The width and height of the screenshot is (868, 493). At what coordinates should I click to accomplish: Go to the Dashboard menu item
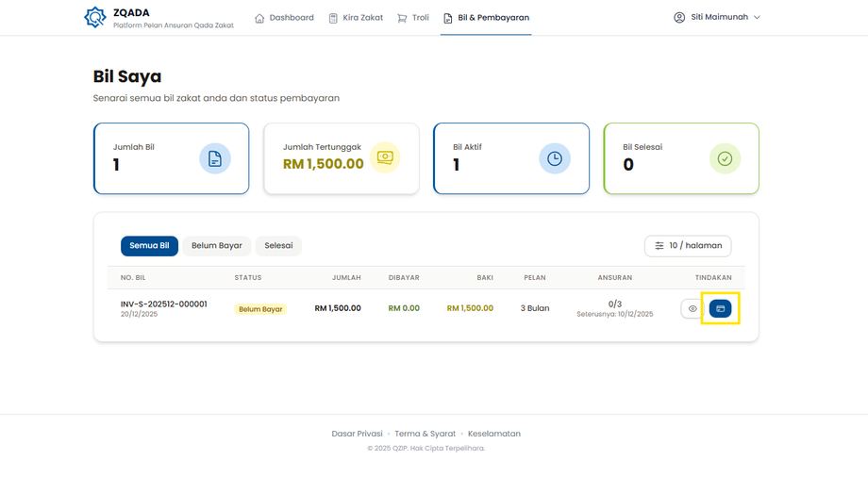coord(285,18)
